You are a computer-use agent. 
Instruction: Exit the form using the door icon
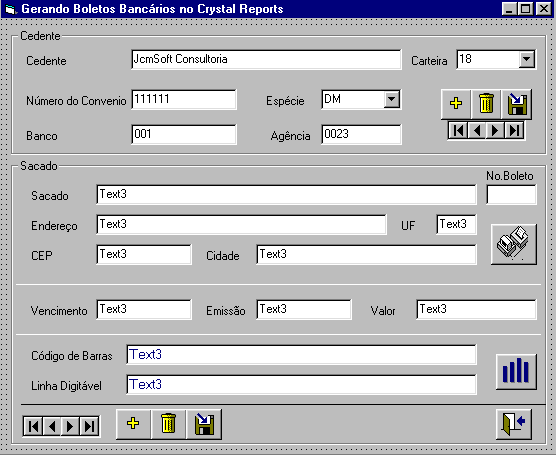514,424
